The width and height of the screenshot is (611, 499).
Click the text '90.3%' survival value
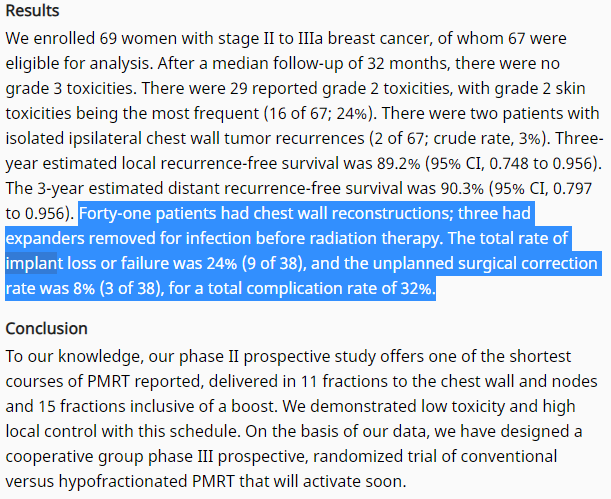462,188
